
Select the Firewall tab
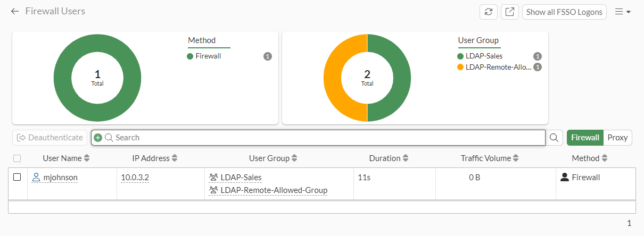pyautogui.click(x=585, y=138)
